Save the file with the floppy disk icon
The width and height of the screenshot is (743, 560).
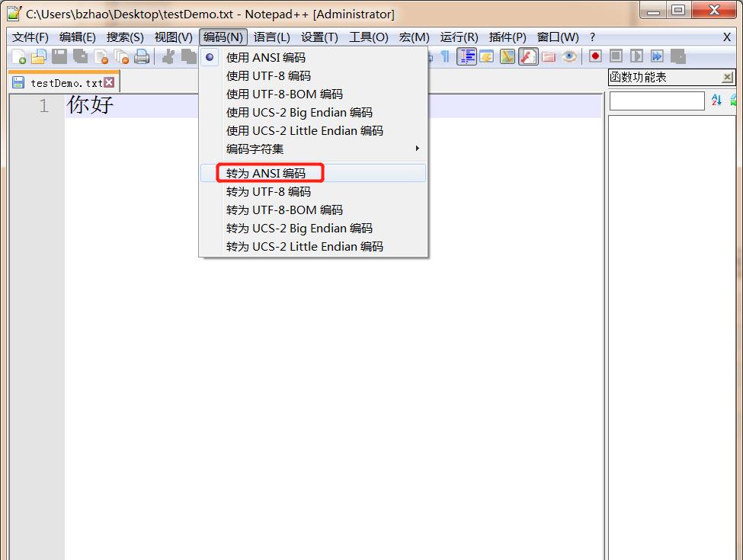point(59,57)
